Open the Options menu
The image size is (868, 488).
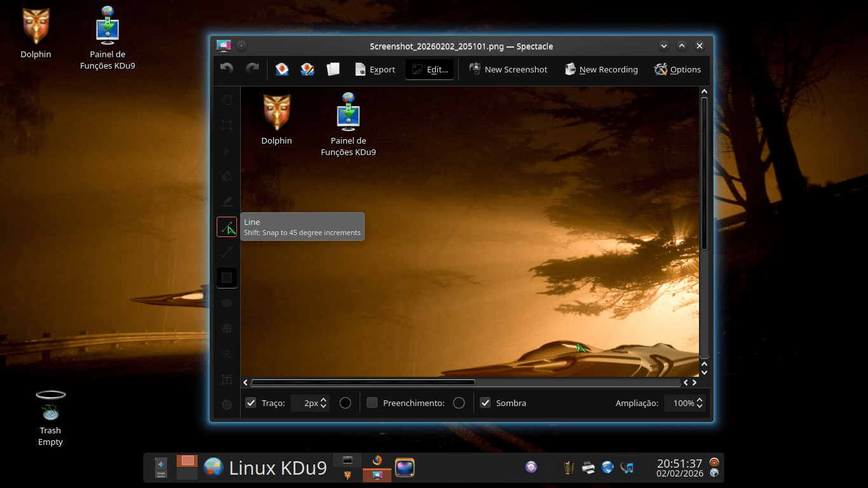677,69
